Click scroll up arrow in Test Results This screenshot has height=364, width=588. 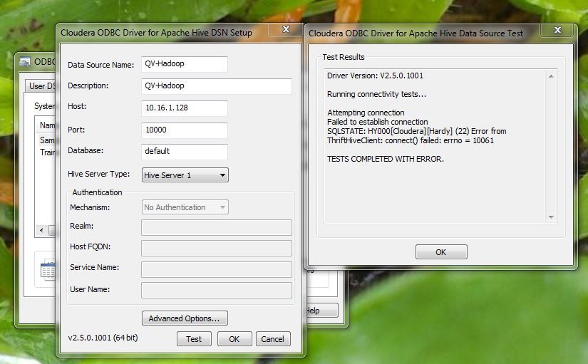(551, 76)
